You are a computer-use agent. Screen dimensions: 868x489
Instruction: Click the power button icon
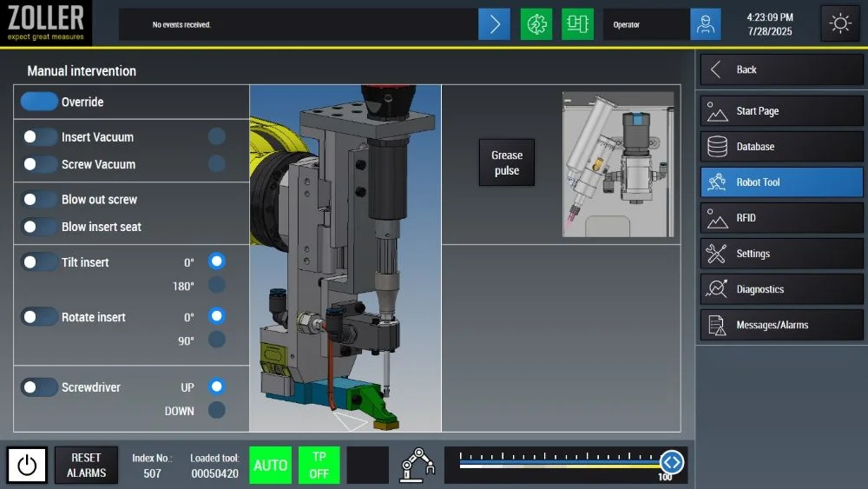coord(27,466)
